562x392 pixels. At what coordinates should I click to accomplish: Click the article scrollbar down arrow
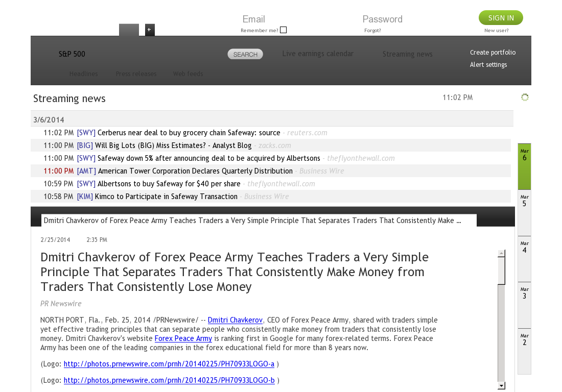tap(501, 385)
